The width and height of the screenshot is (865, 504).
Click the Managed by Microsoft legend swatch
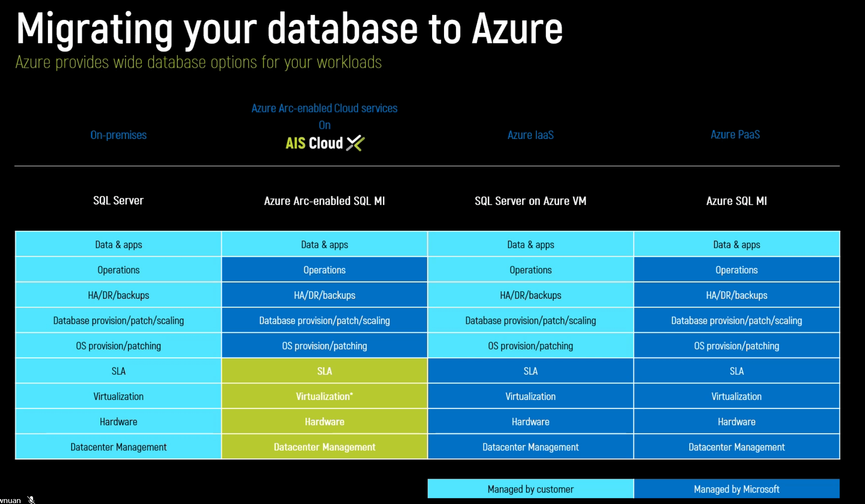pyautogui.click(x=737, y=489)
